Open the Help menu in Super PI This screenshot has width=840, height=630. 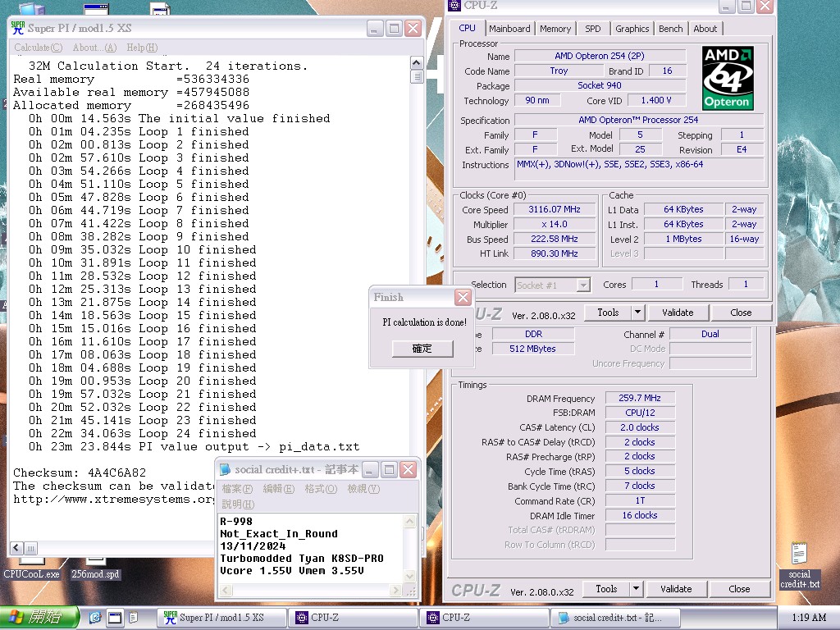click(142, 48)
